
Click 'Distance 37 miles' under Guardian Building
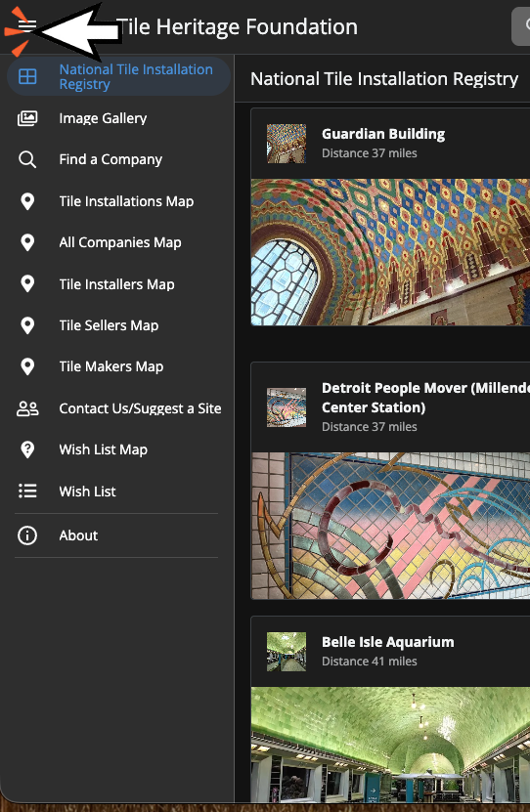pyautogui.click(x=370, y=153)
